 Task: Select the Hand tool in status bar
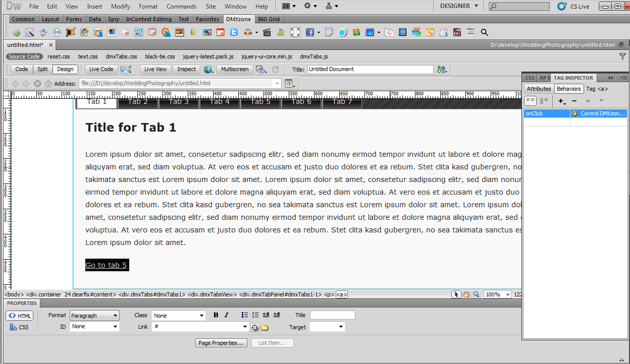[x=466, y=294]
